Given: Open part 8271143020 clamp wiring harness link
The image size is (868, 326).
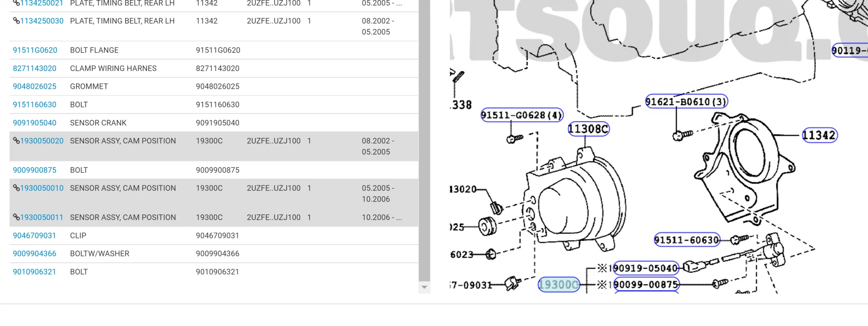Looking at the screenshot, I should click(x=34, y=68).
